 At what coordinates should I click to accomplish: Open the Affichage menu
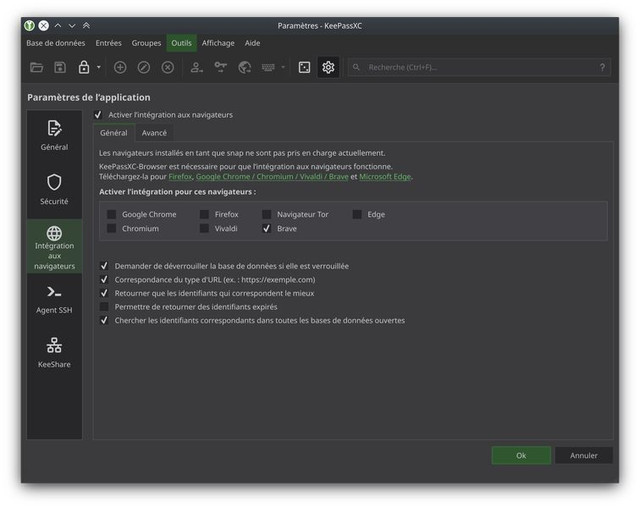coord(218,43)
